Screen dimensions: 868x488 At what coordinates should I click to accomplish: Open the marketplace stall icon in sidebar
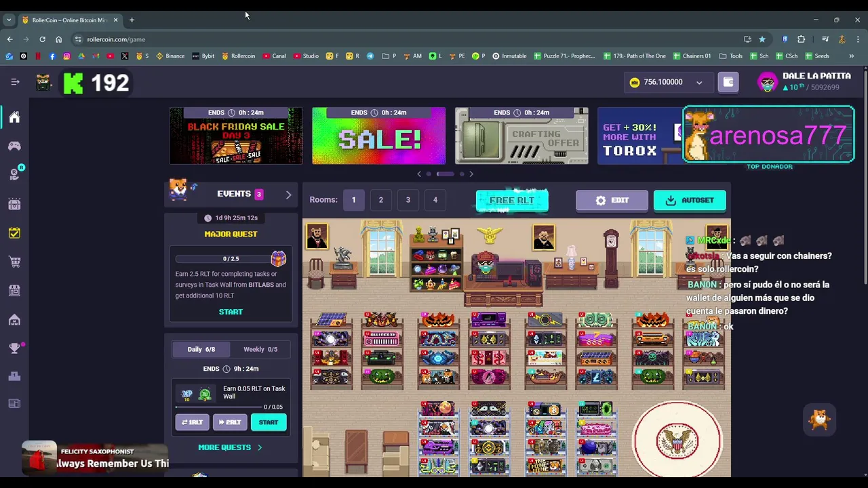pyautogui.click(x=14, y=290)
